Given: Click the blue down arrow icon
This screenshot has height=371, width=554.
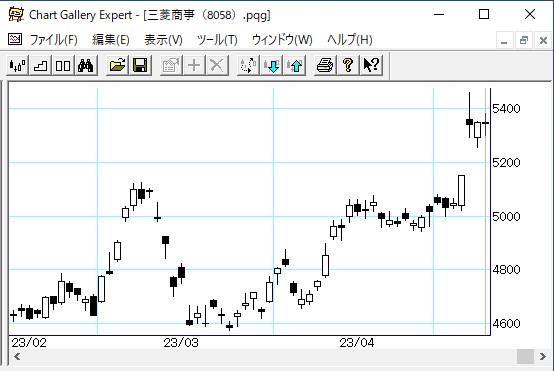Looking at the screenshot, I should click(272, 65).
